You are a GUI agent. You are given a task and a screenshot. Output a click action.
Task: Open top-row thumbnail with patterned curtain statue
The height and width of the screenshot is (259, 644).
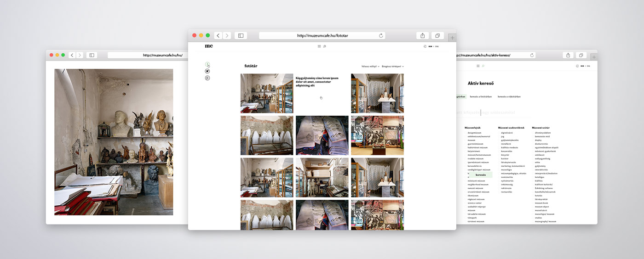(x=377, y=93)
